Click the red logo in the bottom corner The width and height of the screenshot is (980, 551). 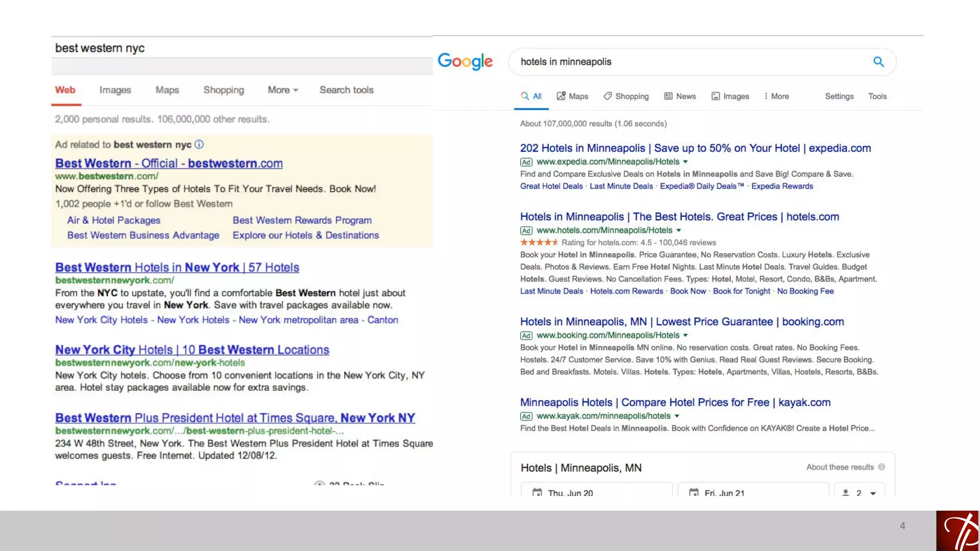point(958,531)
